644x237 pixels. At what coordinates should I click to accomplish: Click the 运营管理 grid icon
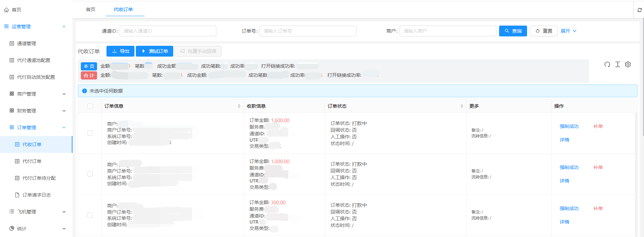pyautogui.click(x=6, y=26)
